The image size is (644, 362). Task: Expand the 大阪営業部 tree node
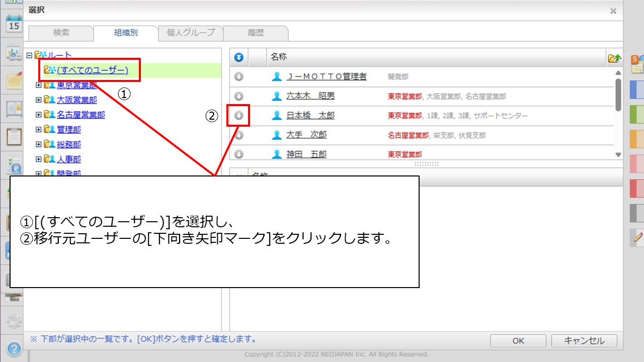[39, 100]
